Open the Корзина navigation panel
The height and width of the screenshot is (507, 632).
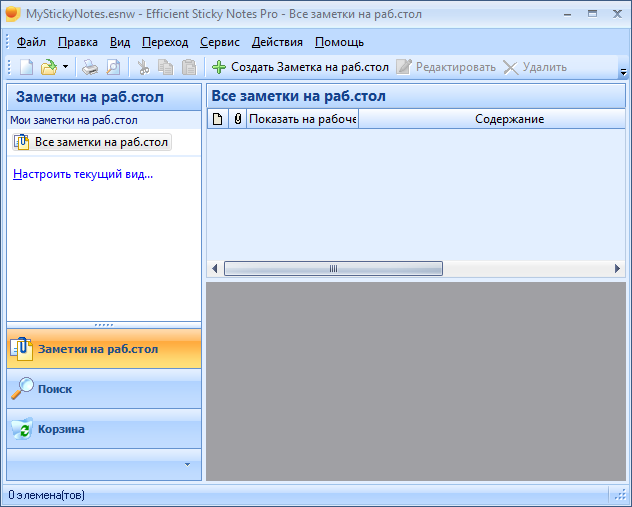61,429
